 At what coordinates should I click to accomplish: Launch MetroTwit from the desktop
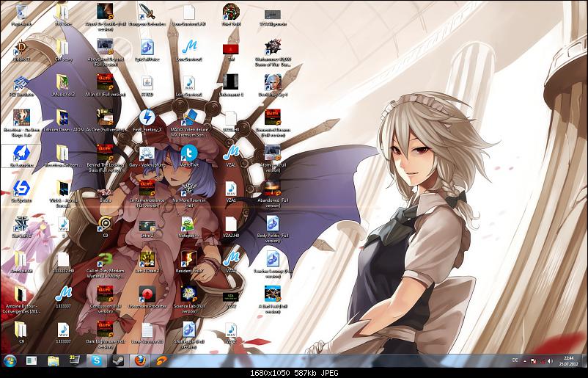(189, 153)
